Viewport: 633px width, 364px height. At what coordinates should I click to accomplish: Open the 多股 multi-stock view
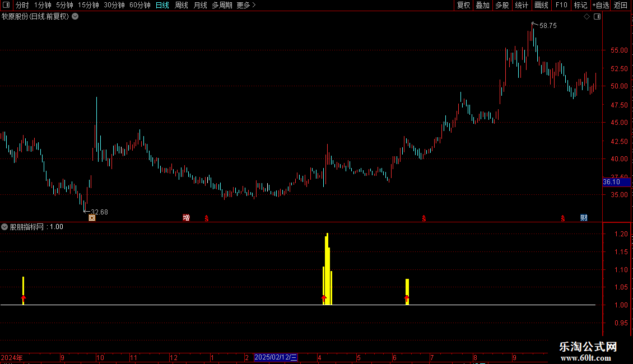click(x=502, y=5)
